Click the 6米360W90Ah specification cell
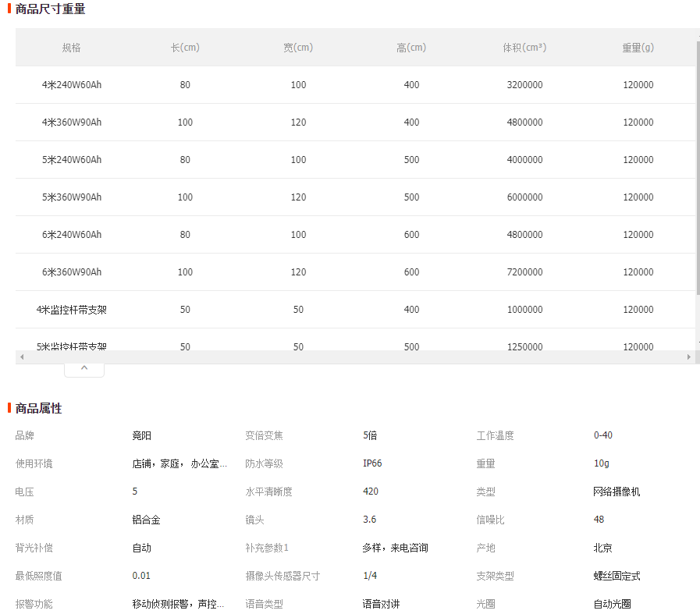This screenshot has height=614, width=700. pos(72,272)
